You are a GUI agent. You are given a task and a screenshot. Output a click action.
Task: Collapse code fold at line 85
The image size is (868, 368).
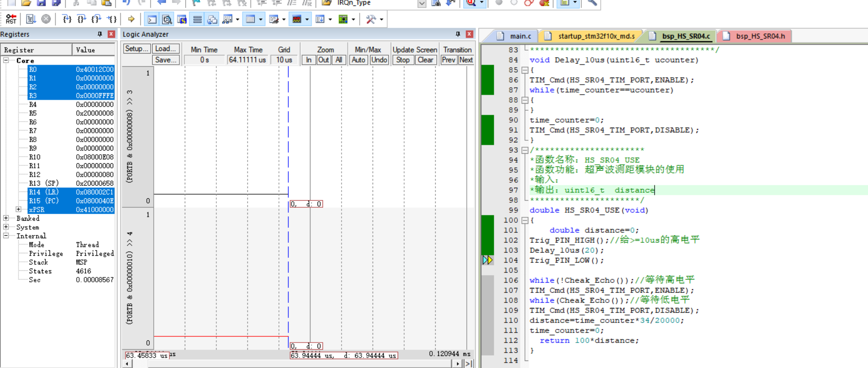[x=525, y=70]
